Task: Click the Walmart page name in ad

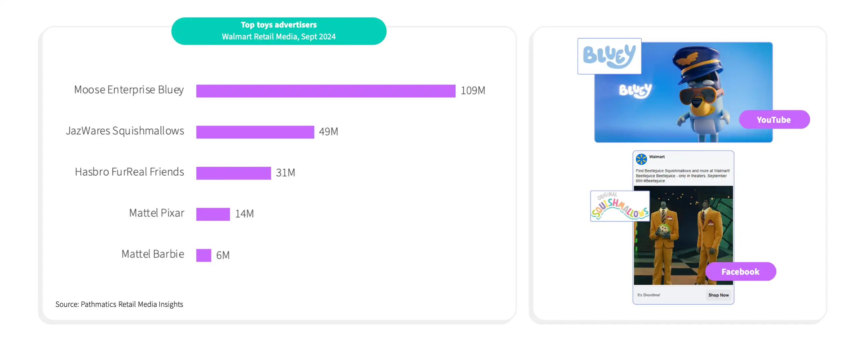Action: tap(657, 157)
